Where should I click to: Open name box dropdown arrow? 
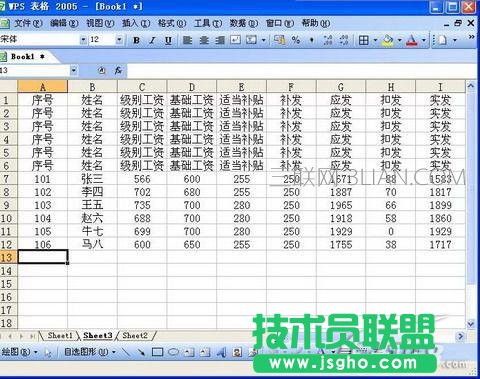[x=74, y=71]
